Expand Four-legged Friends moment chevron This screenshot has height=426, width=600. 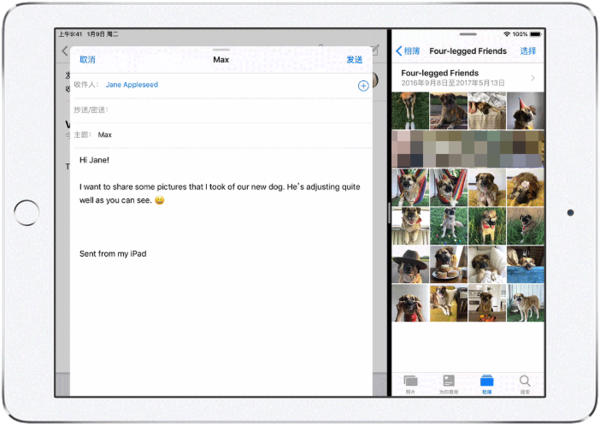(533, 78)
